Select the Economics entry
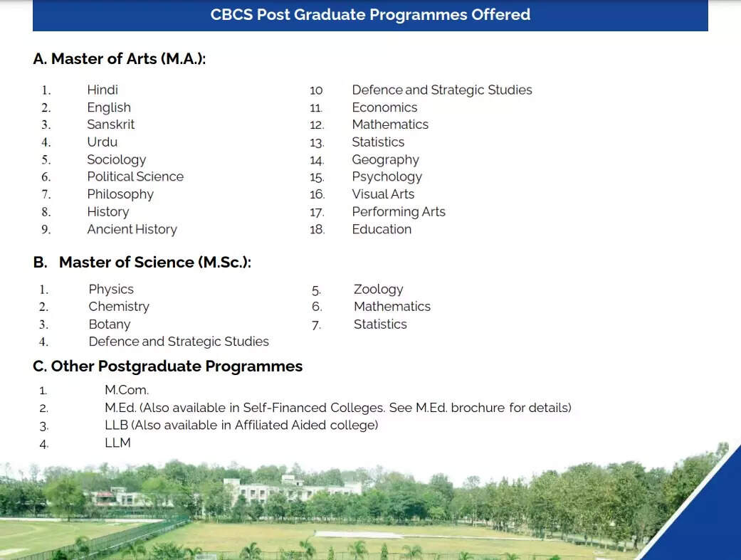The height and width of the screenshot is (560, 741). point(384,107)
